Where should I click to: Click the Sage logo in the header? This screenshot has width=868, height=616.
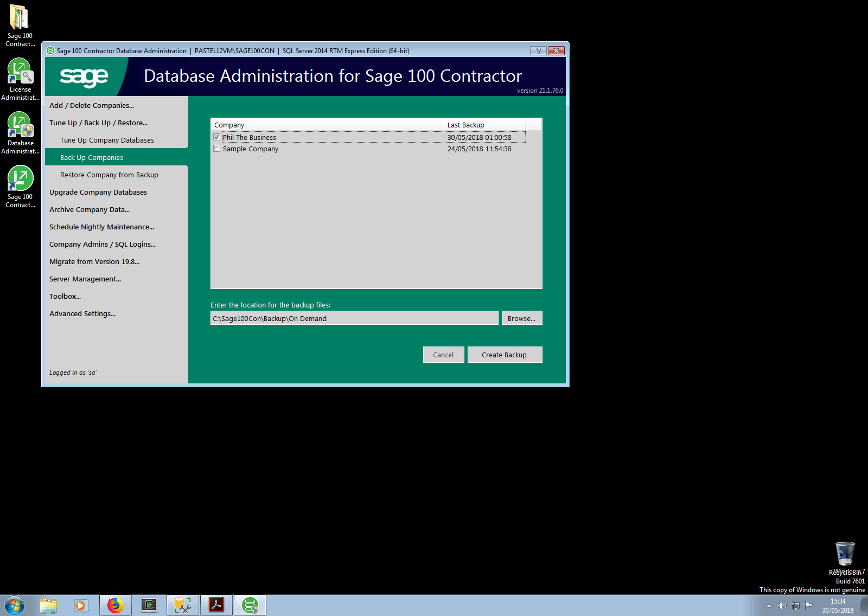pos(84,76)
